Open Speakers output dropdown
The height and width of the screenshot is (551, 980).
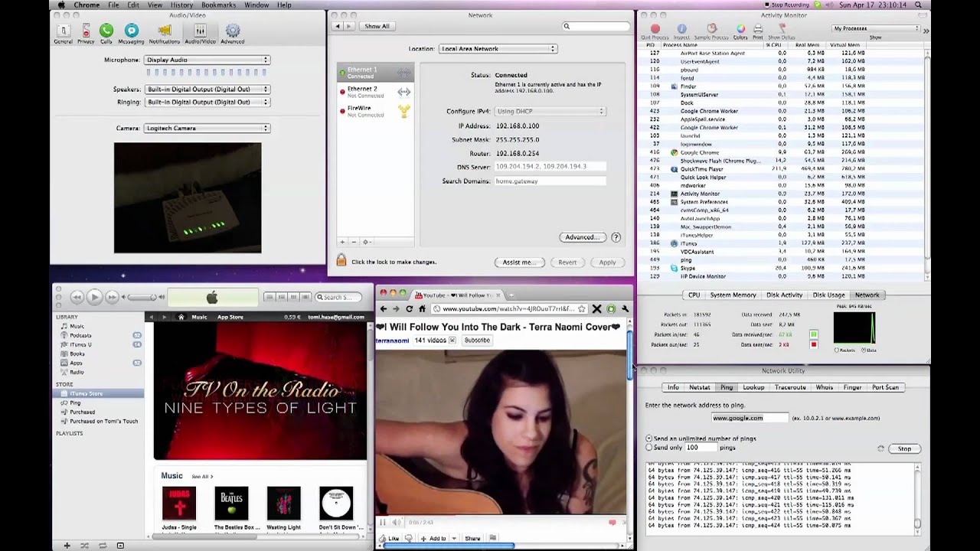207,90
